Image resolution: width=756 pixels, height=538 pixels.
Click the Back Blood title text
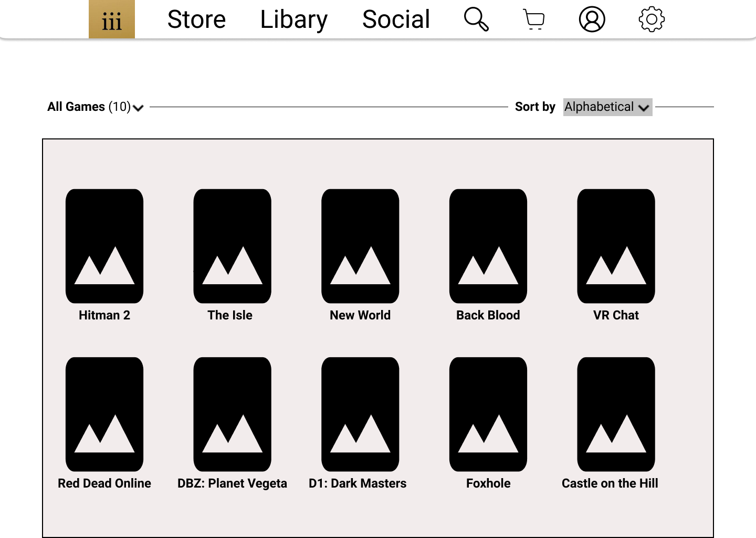coord(488,315)
